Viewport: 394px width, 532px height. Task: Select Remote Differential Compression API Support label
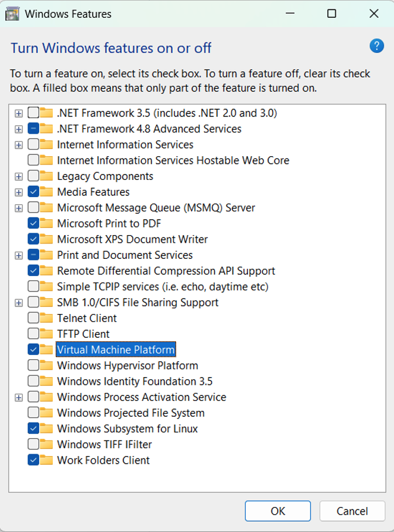[x=166, y=271]
